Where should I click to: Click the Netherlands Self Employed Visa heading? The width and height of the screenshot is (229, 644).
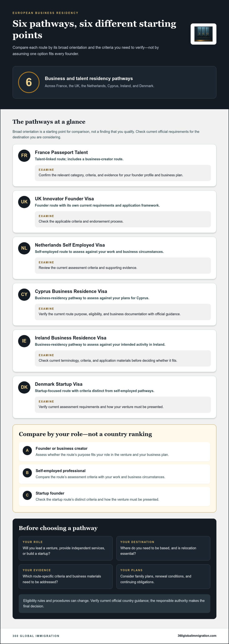(x=70, y=245)
